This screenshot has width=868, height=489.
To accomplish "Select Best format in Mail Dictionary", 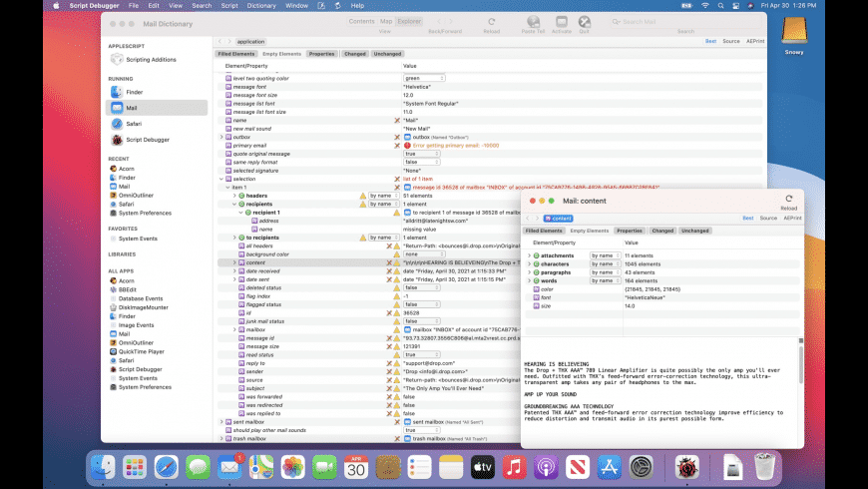I will tap(710, 41).
